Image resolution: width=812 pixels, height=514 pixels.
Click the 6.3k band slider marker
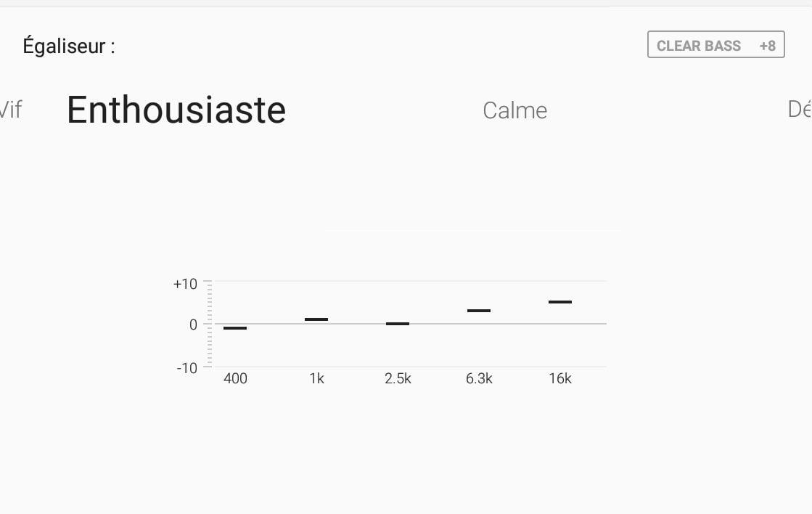coord(479,311)
